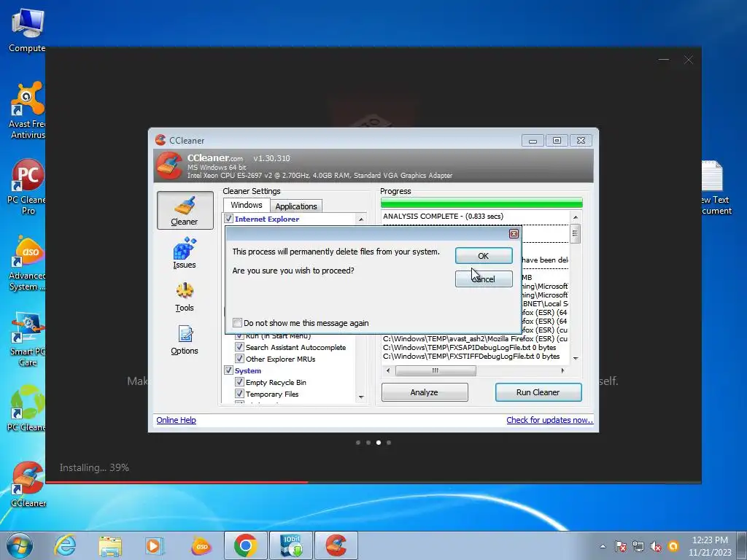Open Advanced SystemCare desktop shortcut
The image size is (747, 560).
tap(28, 262)
